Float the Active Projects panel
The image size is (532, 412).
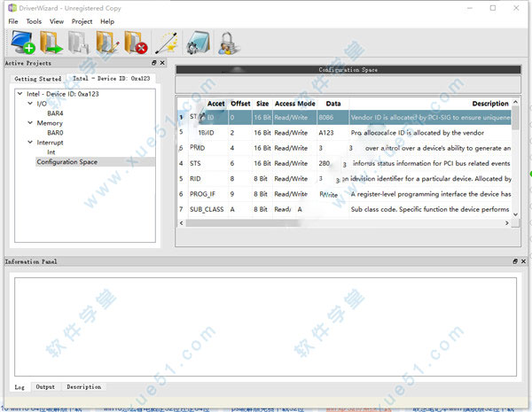[x=154, y=64]
